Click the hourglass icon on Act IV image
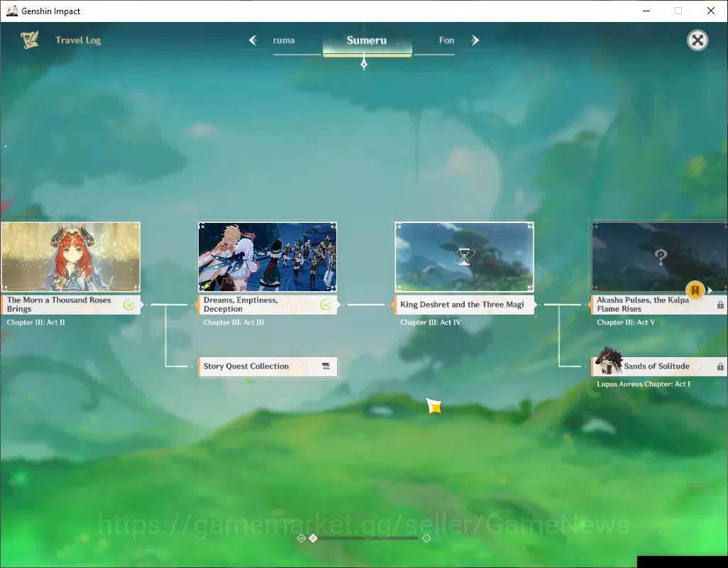 (x=464, y=256)
